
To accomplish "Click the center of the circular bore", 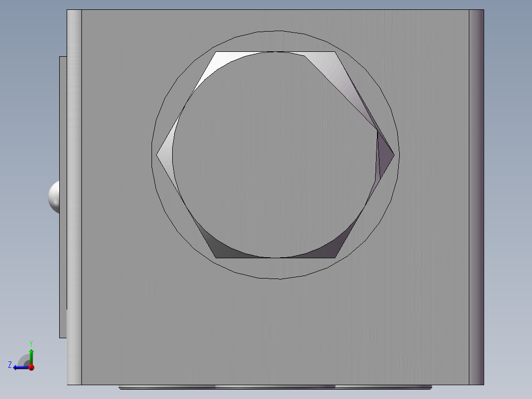I will coord(275,155).
